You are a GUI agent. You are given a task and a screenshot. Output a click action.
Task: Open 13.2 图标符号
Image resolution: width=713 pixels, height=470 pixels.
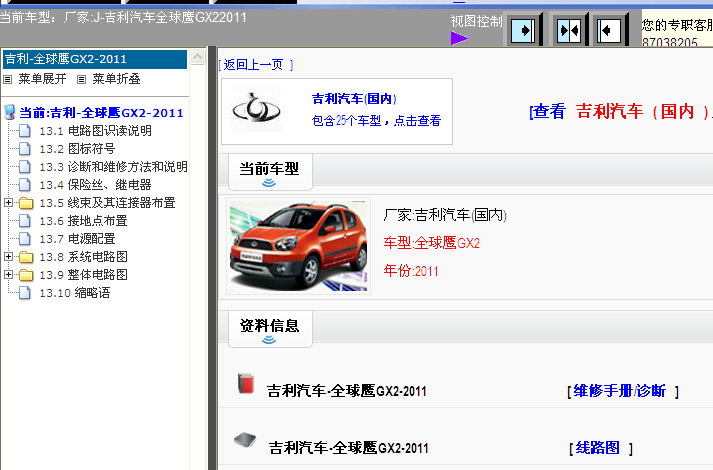pos(77,149)
